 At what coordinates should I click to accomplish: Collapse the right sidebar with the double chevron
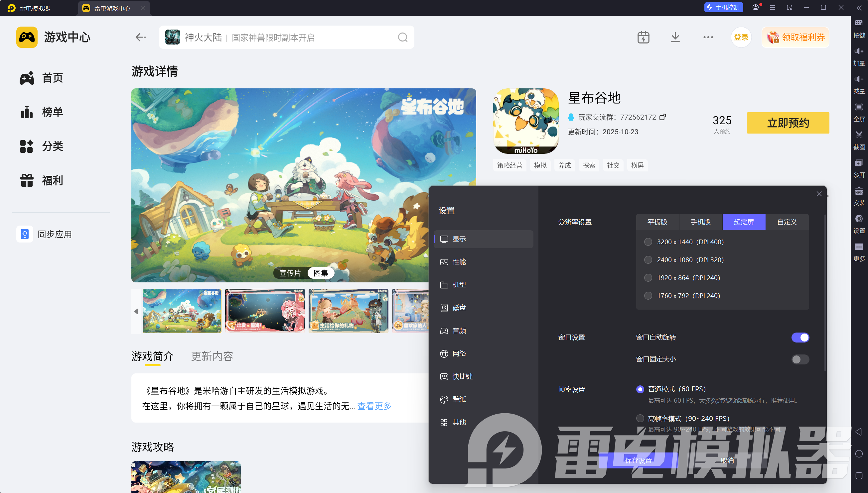click(859, 8)
